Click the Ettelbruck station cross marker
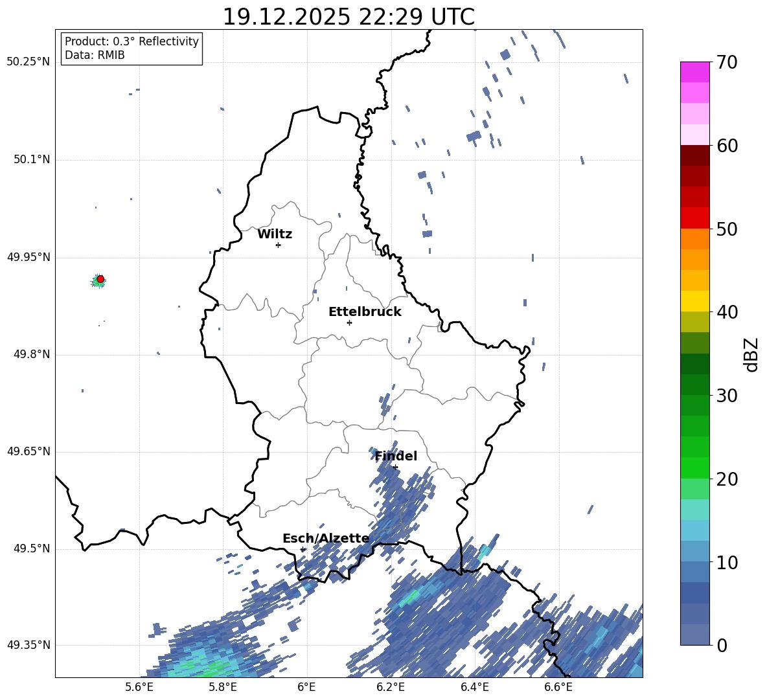The image size is (767, 700). pos(349,322)
